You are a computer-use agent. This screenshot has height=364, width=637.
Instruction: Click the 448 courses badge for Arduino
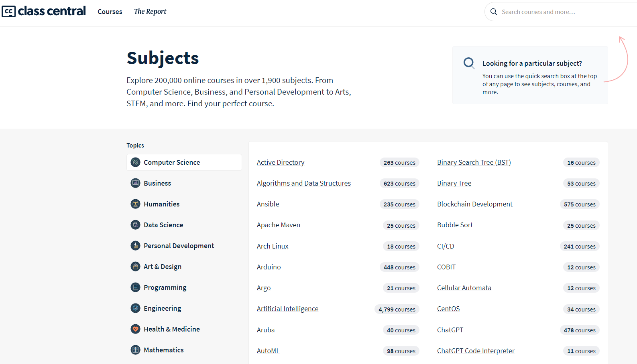tap(399, 267)
